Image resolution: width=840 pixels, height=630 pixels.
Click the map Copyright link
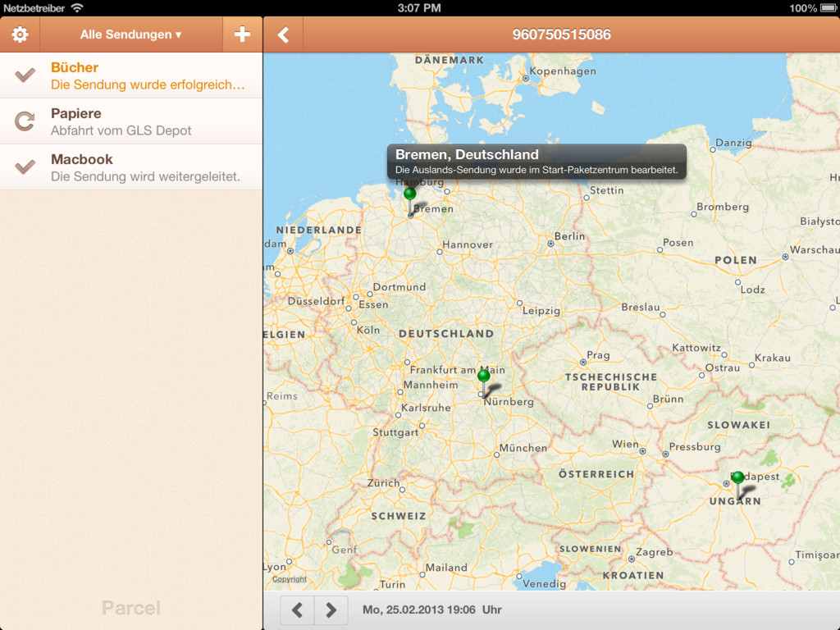[290, 579]
